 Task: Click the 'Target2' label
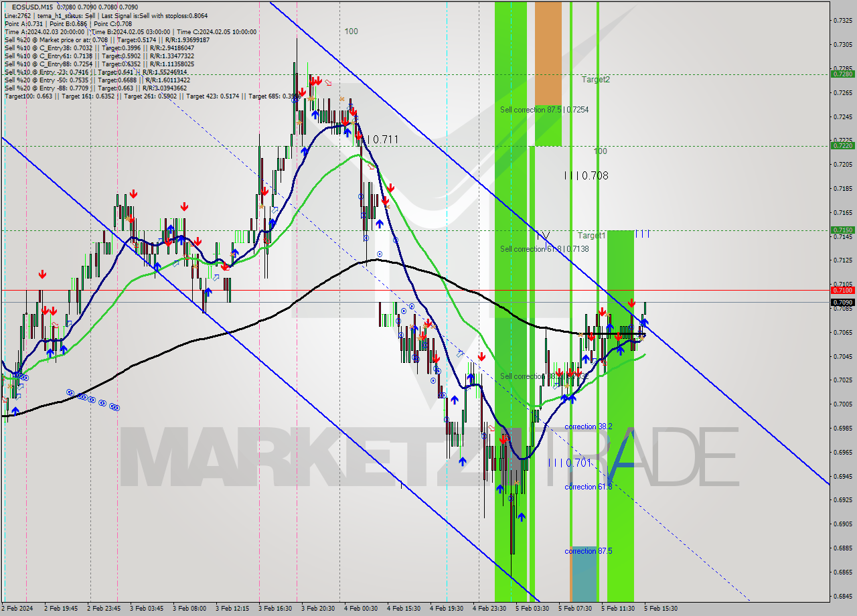coord(595,79)
